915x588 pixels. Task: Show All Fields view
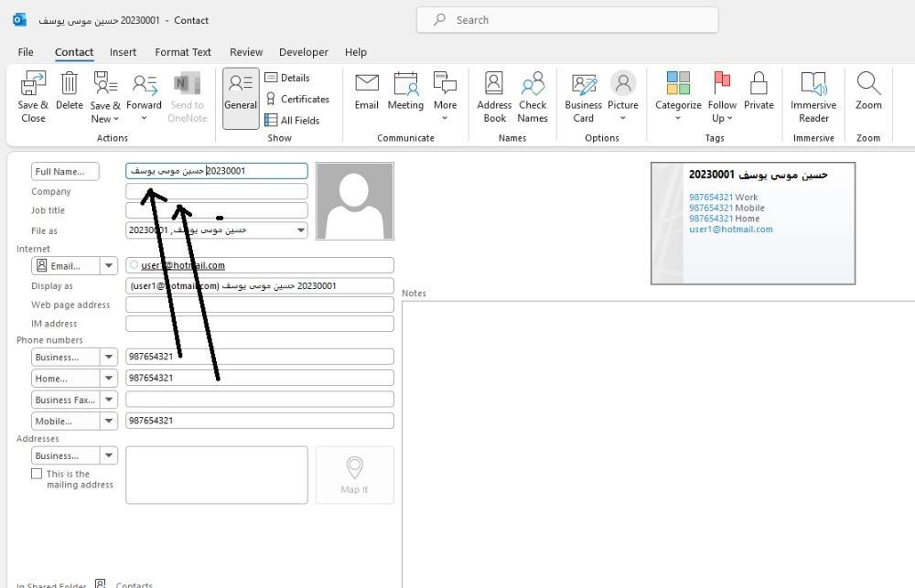pyautogui.click(x=293, y=120)
